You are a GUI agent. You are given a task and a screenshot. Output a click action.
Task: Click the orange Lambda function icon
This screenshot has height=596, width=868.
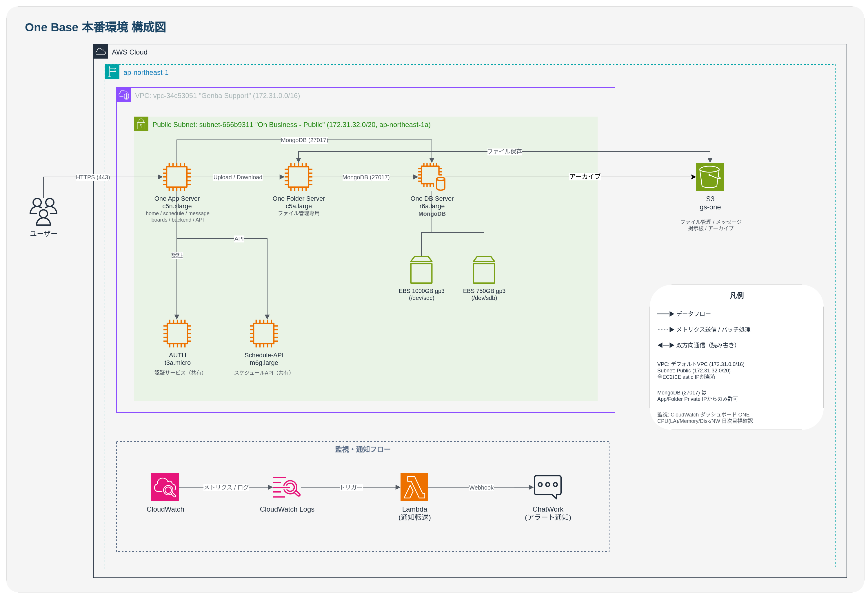pyautogui.click(x=414, y=487)
